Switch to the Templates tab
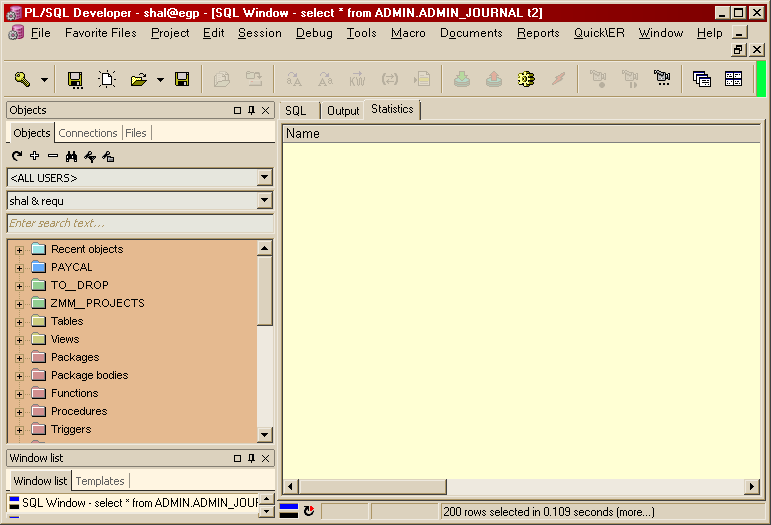 (x=100, y=481)
